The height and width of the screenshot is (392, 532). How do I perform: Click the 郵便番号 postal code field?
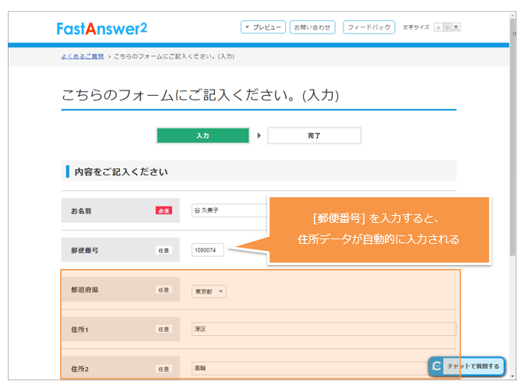208,250
